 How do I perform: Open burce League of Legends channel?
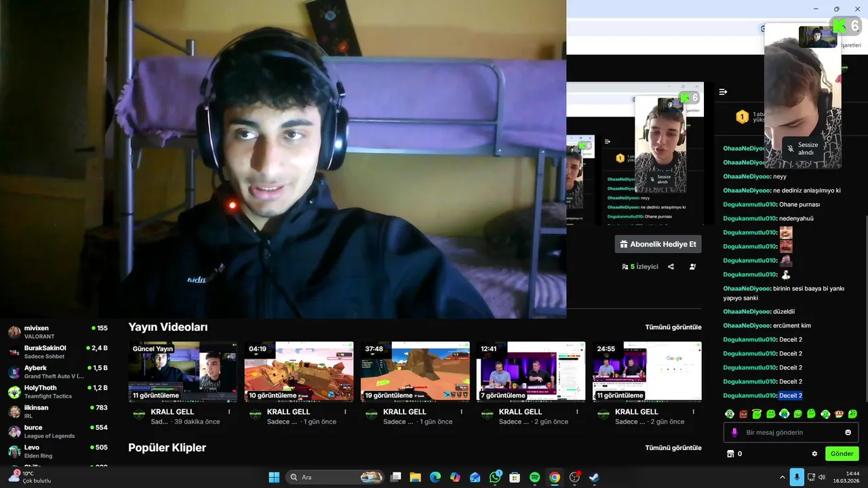[58, 431]
